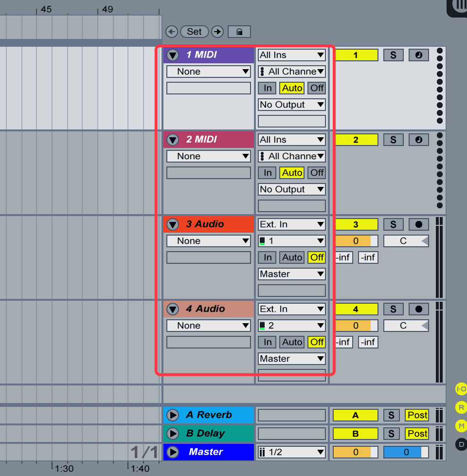This screenshot has height=476, width=467.
Task: Open 3 Audio device chooser None dropdown
Action: pyautogui.click(x=209, y=241)
